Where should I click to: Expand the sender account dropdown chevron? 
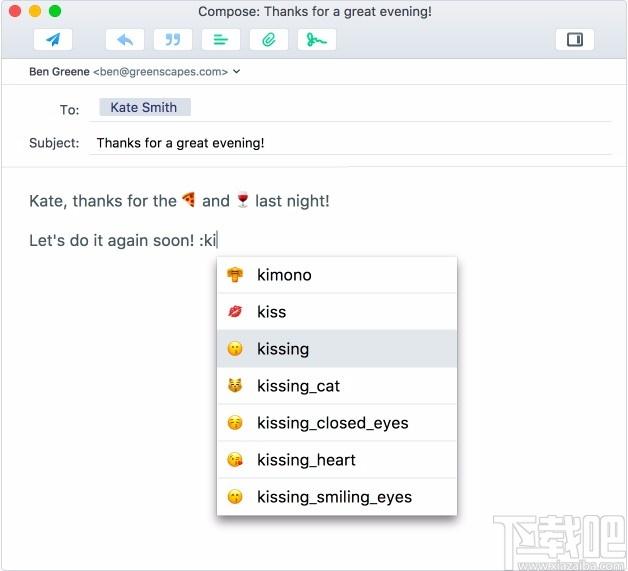tap(237, 71)
